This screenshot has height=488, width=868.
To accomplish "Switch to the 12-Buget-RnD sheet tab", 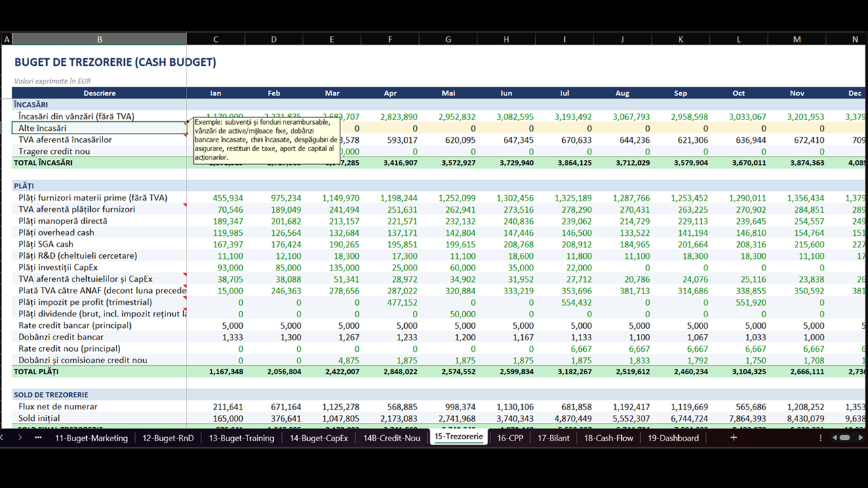I will click(167, 438).
